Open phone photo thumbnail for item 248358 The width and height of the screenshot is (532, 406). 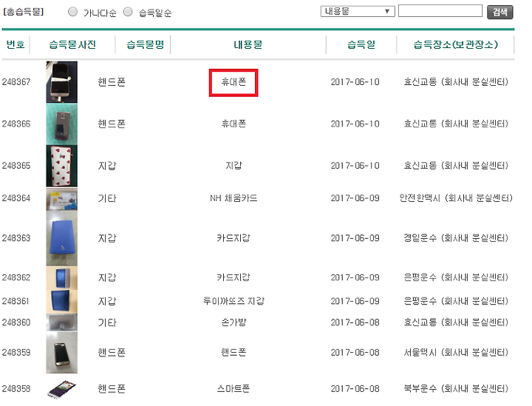coord(62,389)
